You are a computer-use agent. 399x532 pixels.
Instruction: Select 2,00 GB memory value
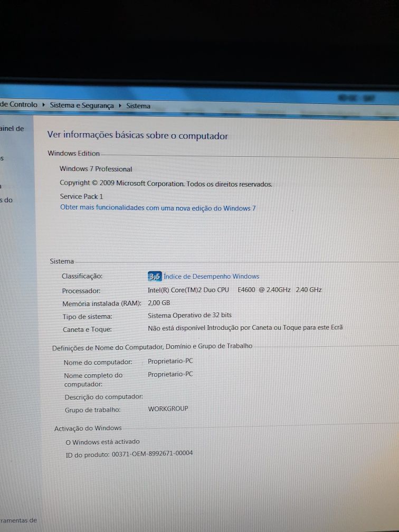point(159,302)
